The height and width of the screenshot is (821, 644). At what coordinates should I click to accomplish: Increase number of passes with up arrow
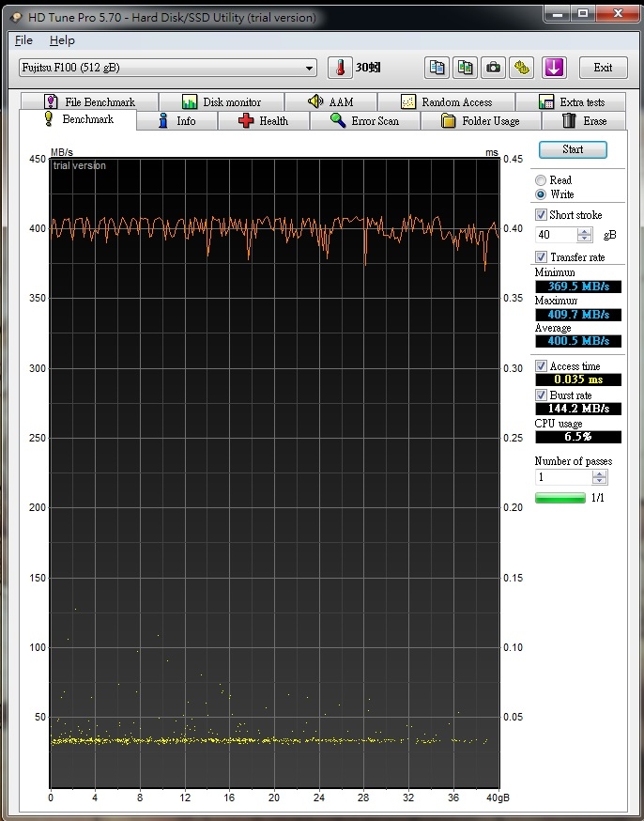pyautogui.click(x=600, y=473)
